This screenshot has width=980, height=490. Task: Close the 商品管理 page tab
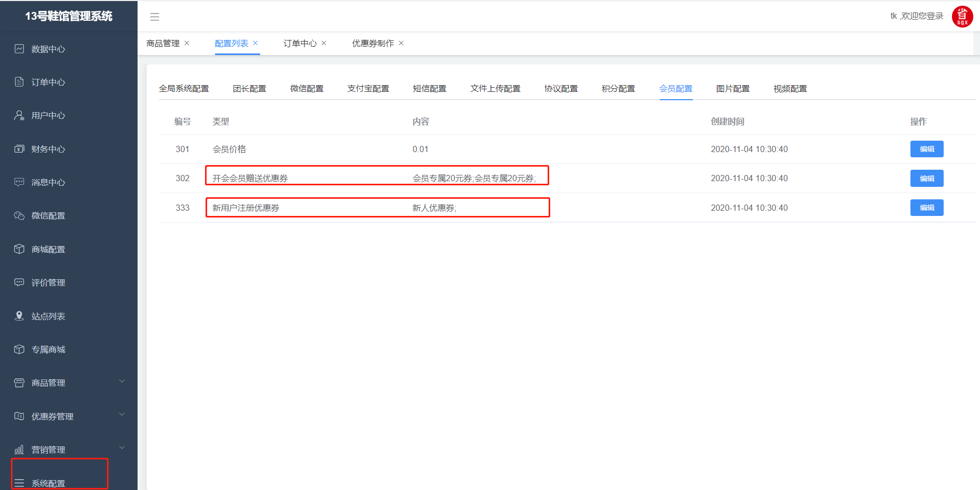point(187,44)
